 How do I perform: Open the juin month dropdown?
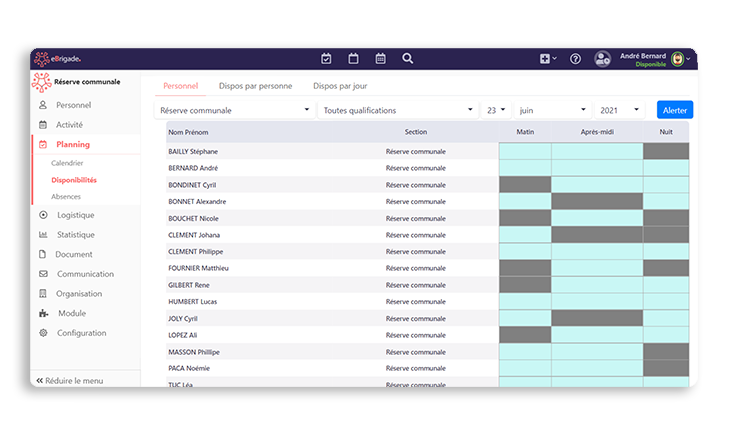click(553, 110)
